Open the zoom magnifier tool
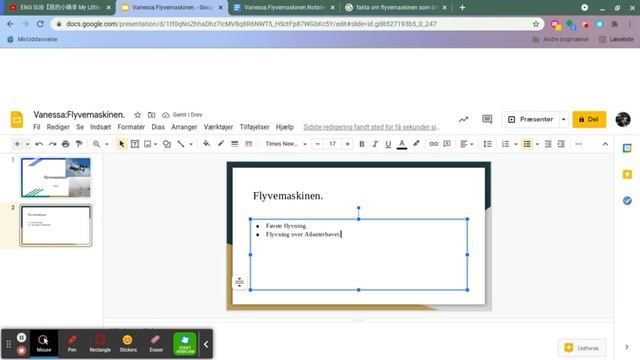The width and height of the screenshot is (640, 360). coord(96,144)
